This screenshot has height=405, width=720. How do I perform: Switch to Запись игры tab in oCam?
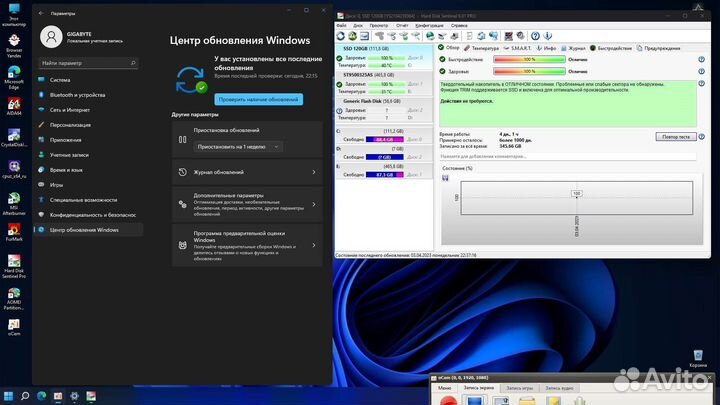519,388
